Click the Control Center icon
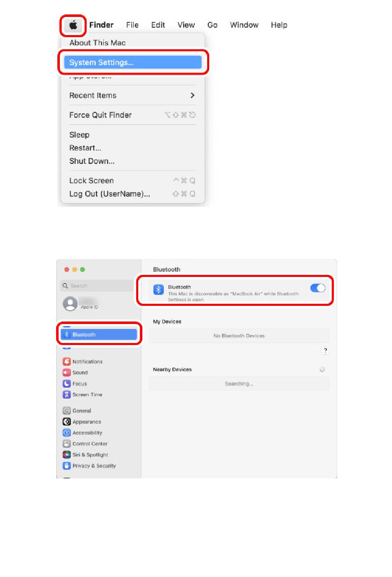The height and width of the screenshot is (577, 392). tap(66, 444)
